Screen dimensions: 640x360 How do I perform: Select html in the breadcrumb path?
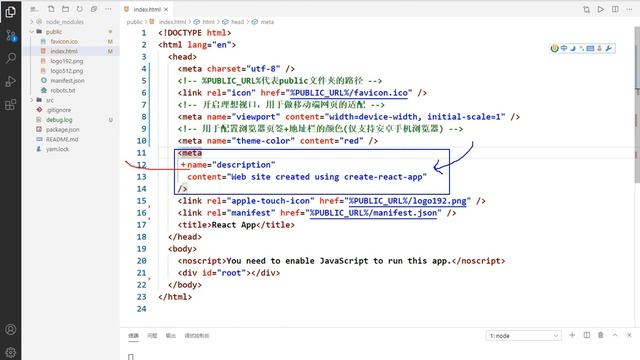click(208, 22)
